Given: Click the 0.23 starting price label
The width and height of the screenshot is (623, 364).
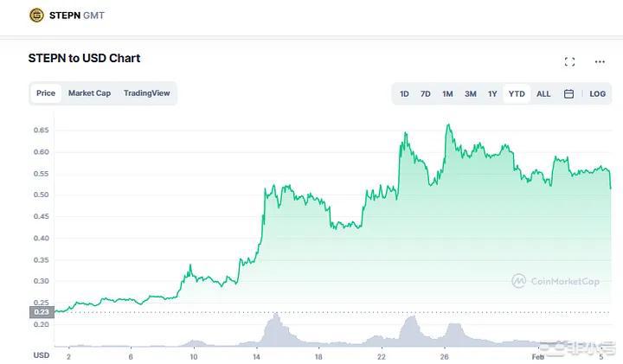Looking at the screenshot, I should tap(41, 311).
